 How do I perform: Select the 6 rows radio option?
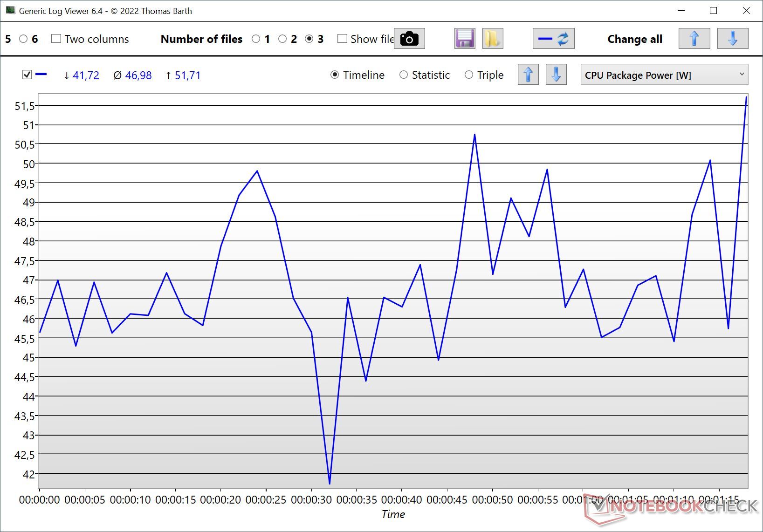[23, 39]
